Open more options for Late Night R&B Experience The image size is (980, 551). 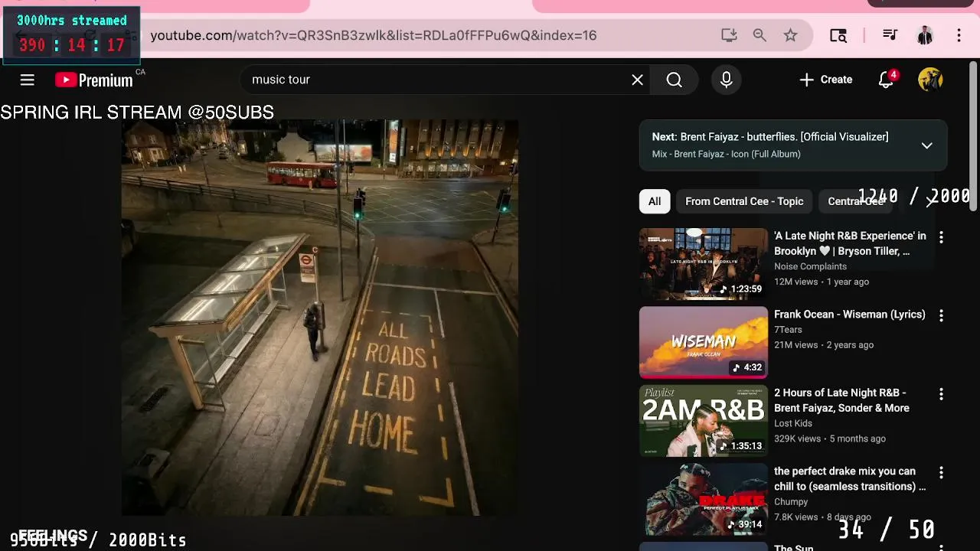[941, 237]
